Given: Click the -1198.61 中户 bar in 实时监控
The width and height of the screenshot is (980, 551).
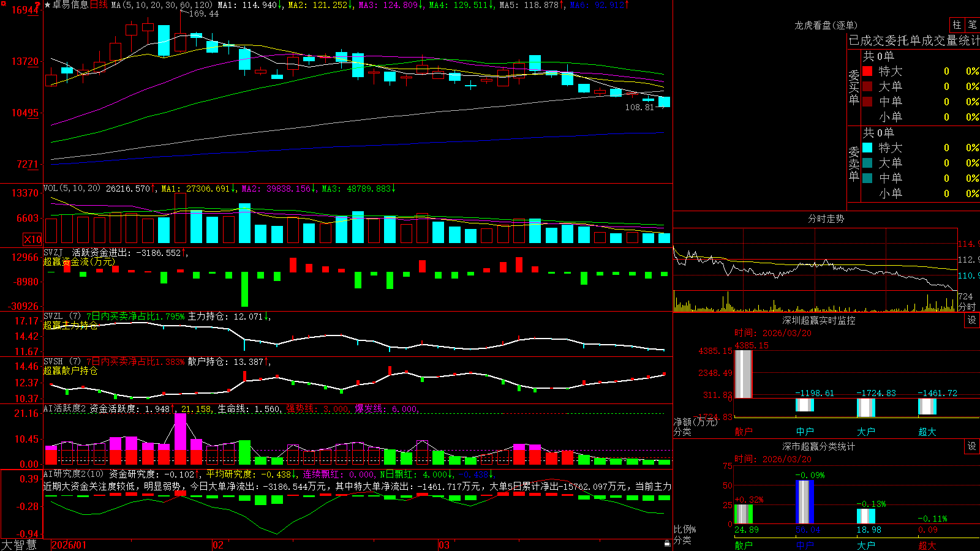Looking at the screenshot, I should pyautogui.click(x=805, y=405).
